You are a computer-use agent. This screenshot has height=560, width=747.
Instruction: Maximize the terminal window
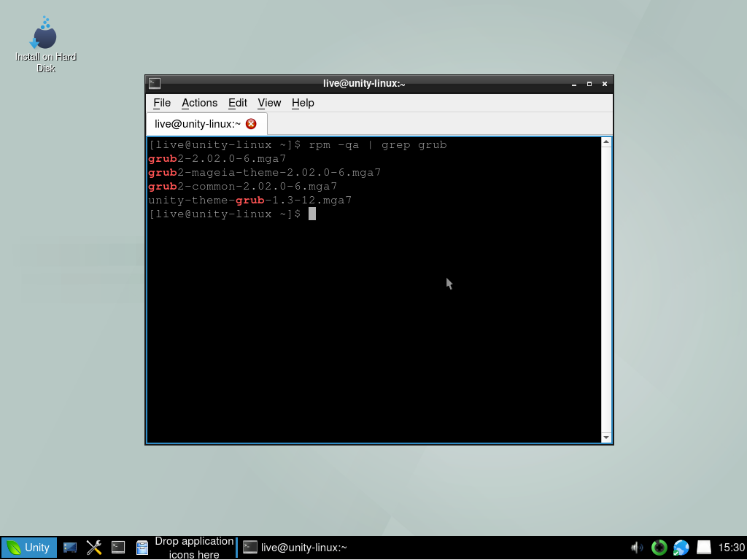click(x=589, y=84)
